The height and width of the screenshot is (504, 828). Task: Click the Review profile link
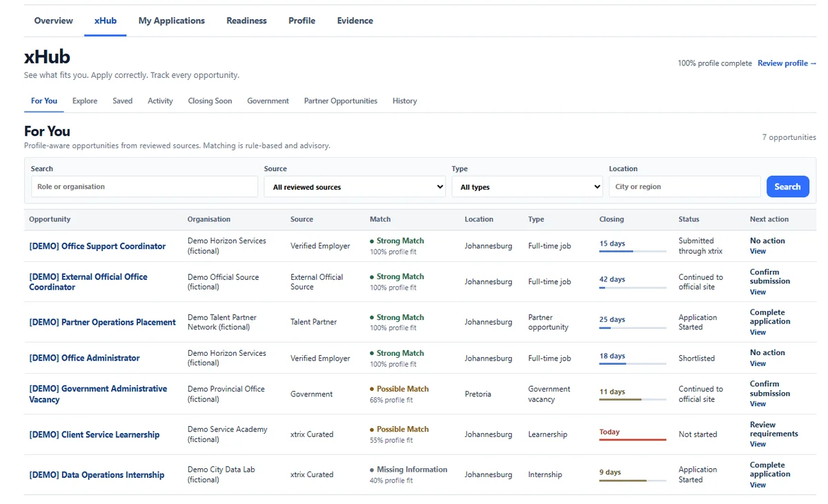tap(787, 63)
